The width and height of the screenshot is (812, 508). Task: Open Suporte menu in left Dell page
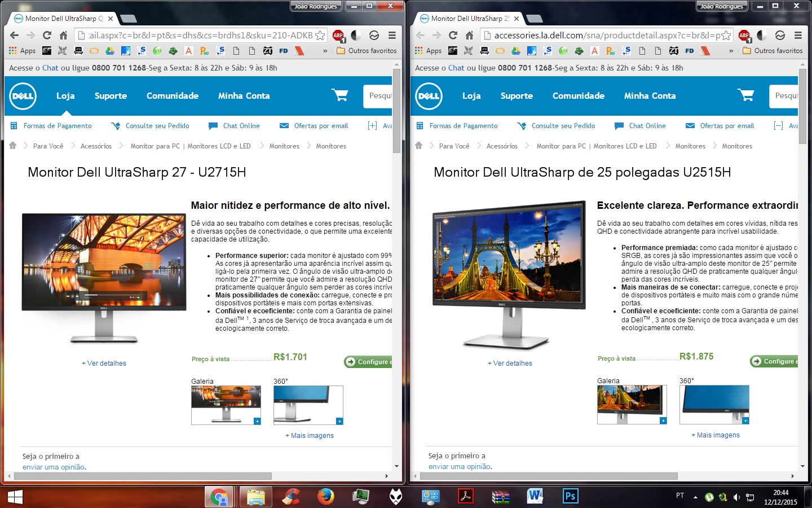[111, 96]
